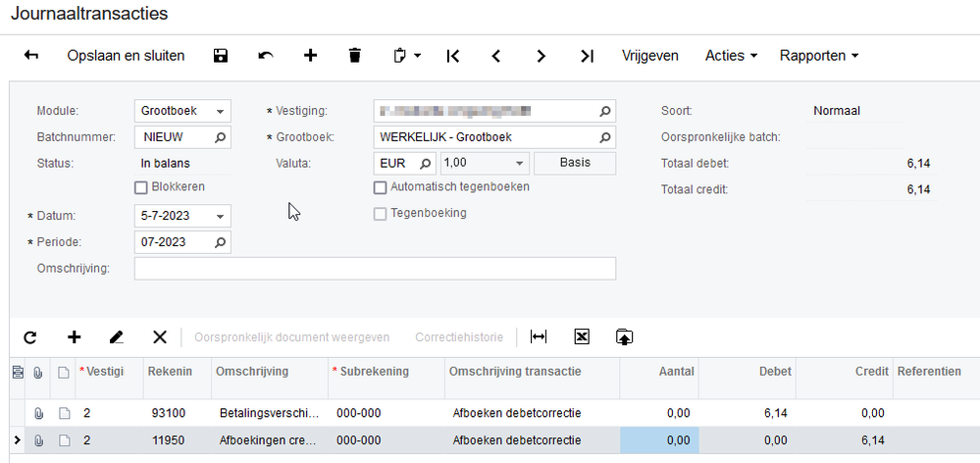Click Betalingsverschi... description cell

click(x=270, y=413)
